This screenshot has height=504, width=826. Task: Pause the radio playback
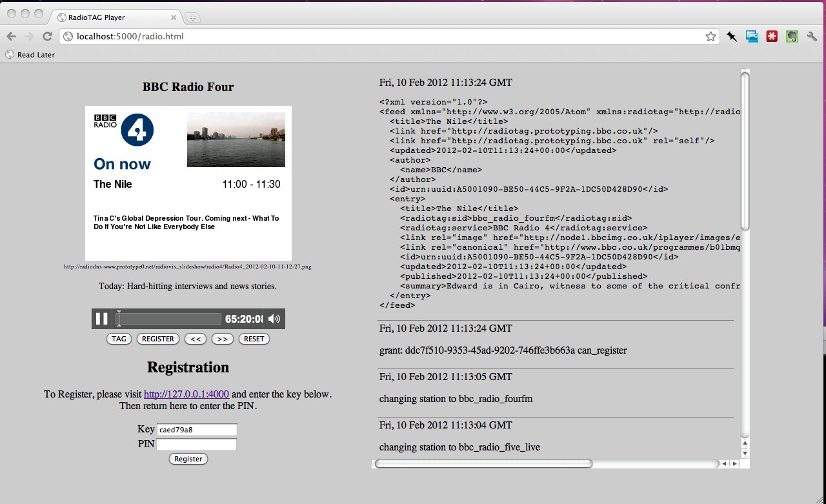pyautogui.click(x=101, y=318)
